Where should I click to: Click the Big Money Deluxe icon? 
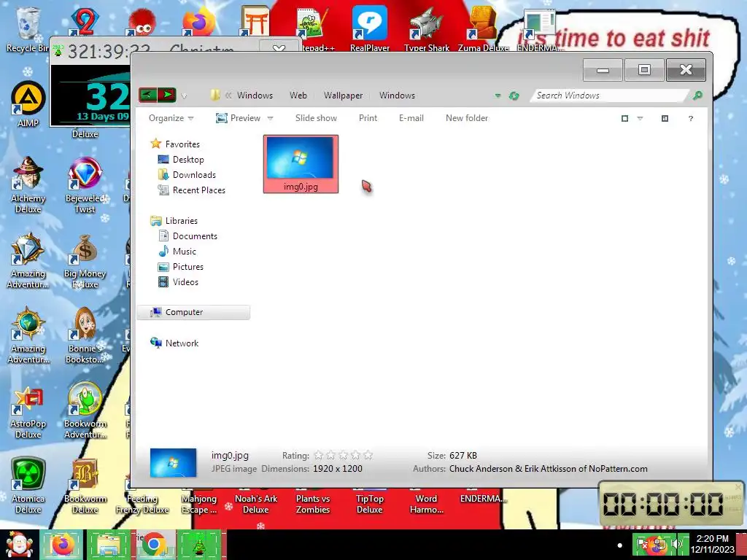click(x=85, y=261)
